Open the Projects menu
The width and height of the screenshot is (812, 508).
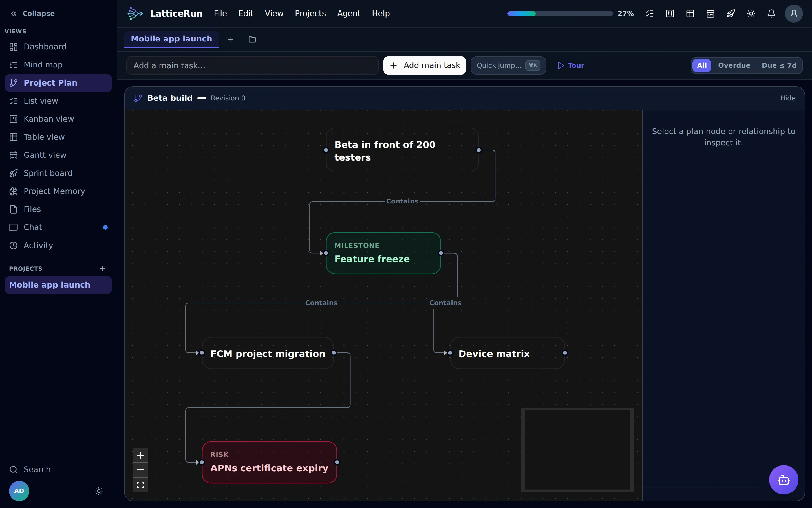pyautogui.click(x=310, y=14)
